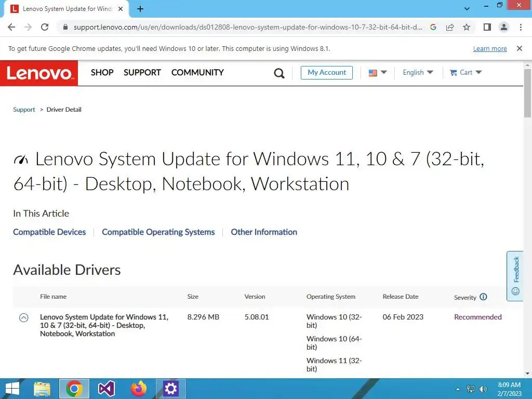Screen dimensions: 532x399
Task: Click the 06 Feb 2023 release date
Action: (x=403, y=317)
